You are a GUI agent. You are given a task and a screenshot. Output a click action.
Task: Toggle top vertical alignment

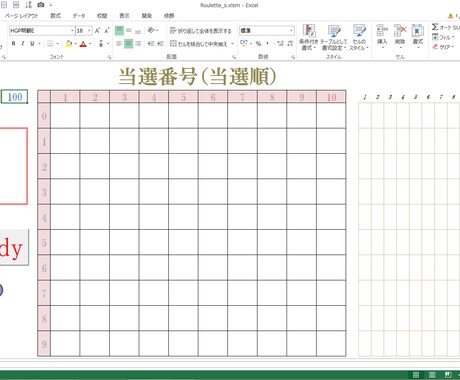click(119, 31)
